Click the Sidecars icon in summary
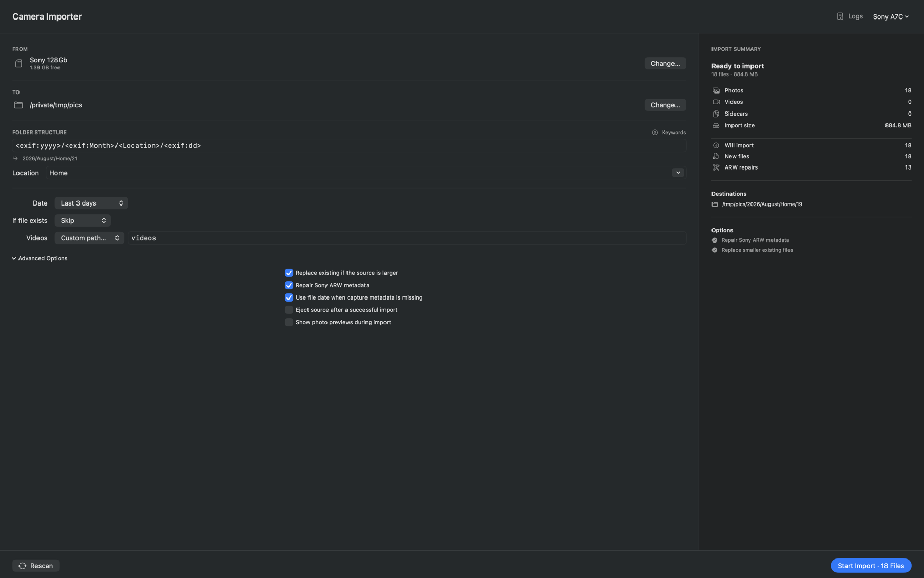Screen dimensions: 924x578 pos(716,114)
